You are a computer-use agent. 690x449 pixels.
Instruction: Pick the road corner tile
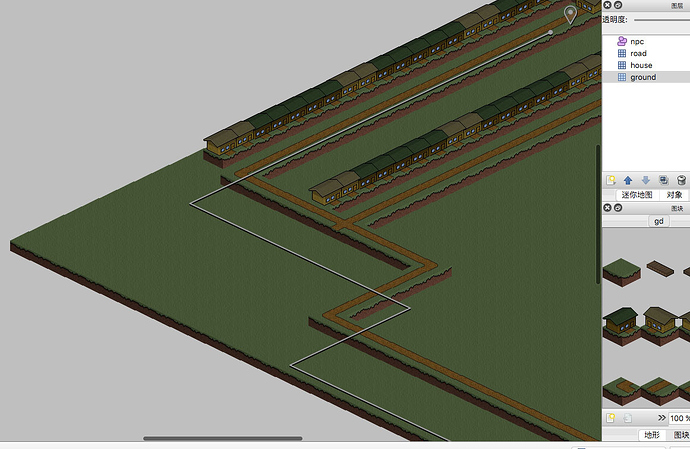coord(621,391)
